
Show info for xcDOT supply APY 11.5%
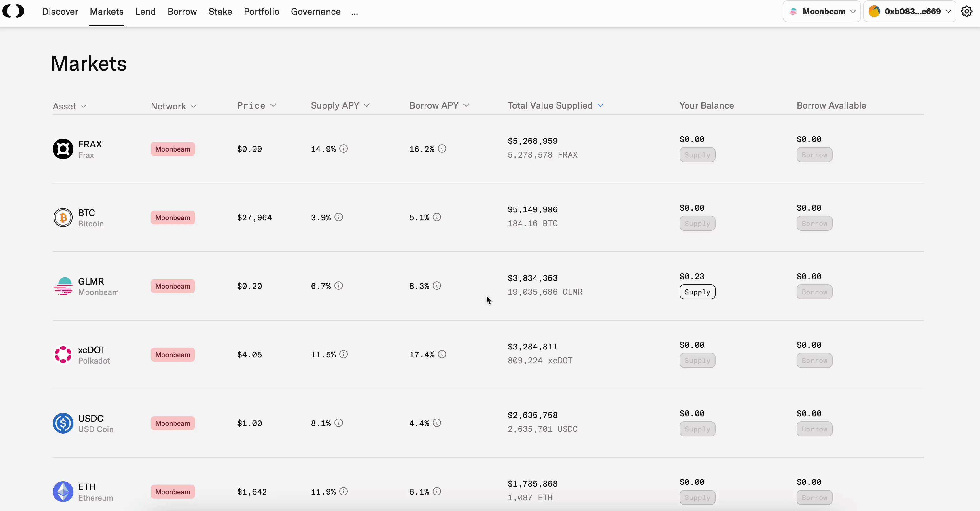tap(344, 354)
